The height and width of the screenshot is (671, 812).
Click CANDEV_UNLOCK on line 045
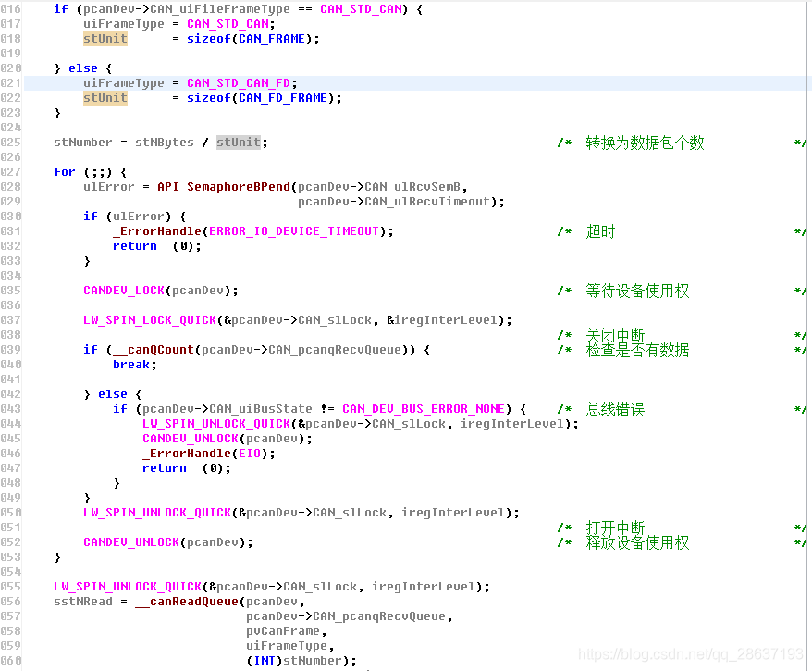click(191, 439)
